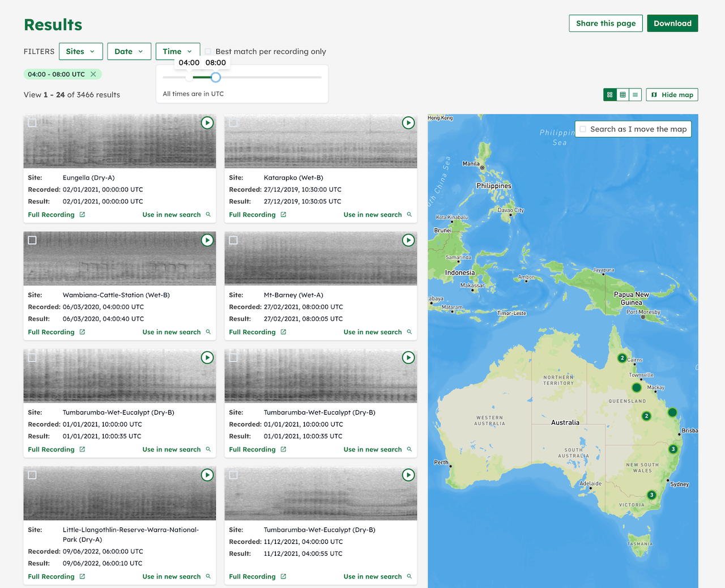The height and width of the screenshot is (588, 725).
Task: Click the 'Sydney' label on the map
Action: (680, 484)
